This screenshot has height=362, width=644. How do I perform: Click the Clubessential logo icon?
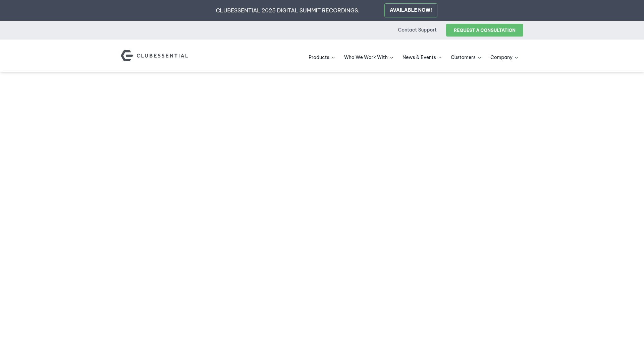[126, 55]
